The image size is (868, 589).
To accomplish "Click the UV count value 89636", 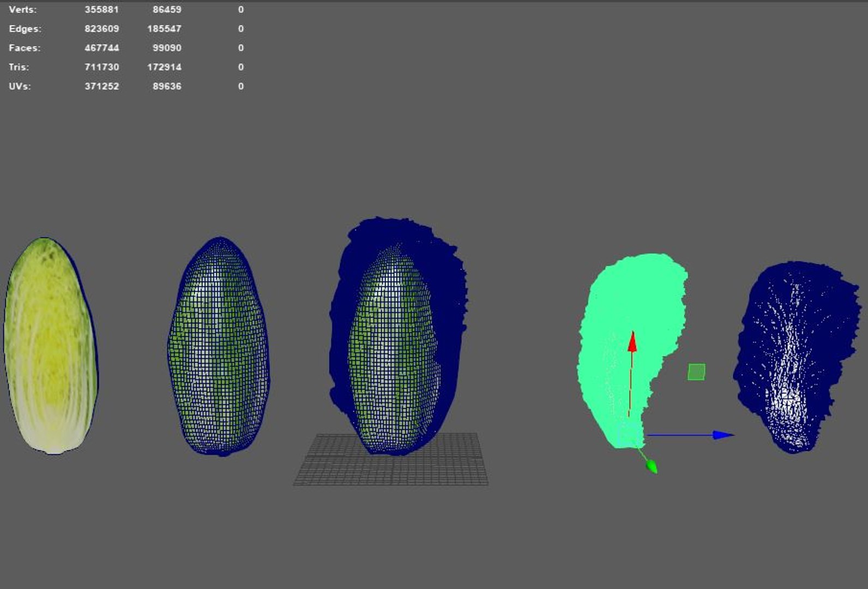I will 167,86.
